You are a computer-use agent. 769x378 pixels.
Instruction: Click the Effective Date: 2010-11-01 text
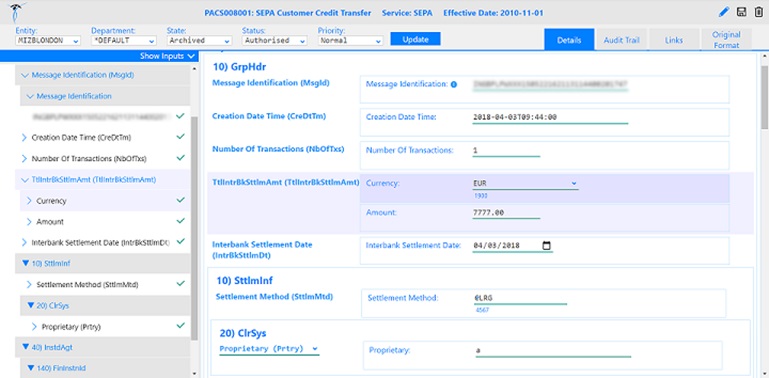click(493, 13)
